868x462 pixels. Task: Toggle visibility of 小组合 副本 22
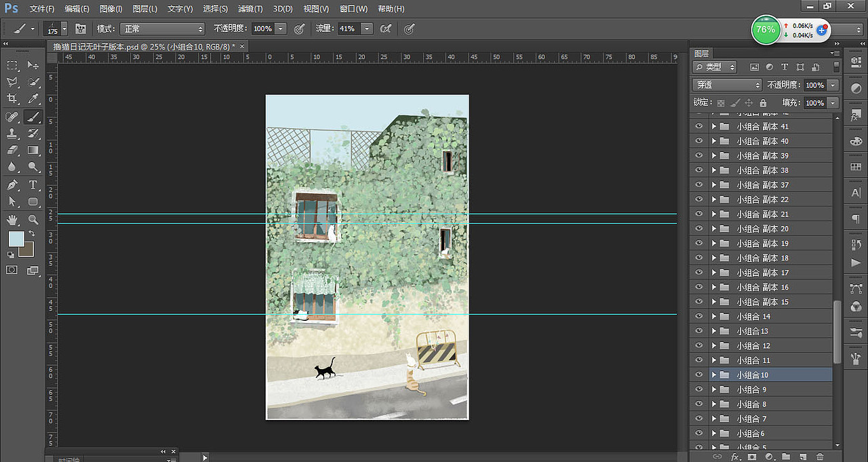(x=699, y=199)
